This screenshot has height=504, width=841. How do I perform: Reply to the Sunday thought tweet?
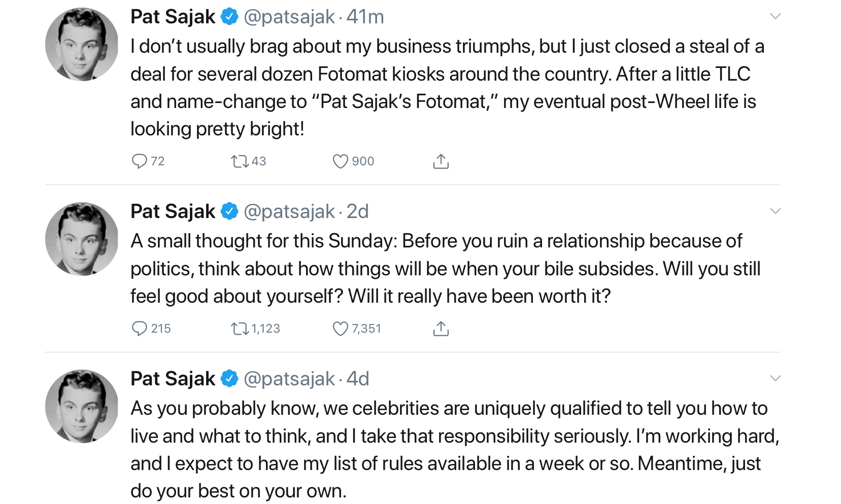pyautogui.click(x=139, y=329)
